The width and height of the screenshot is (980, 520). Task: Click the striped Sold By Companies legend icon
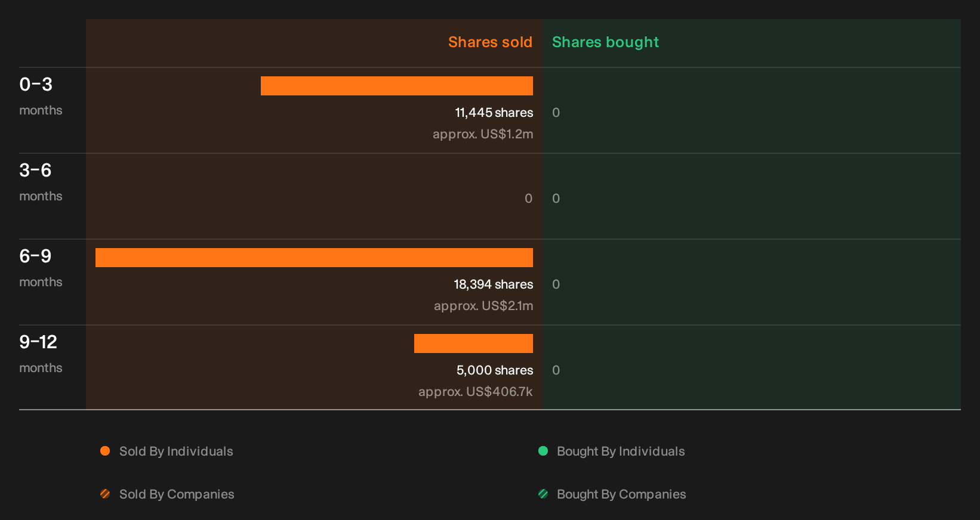(x=105, y=494)
